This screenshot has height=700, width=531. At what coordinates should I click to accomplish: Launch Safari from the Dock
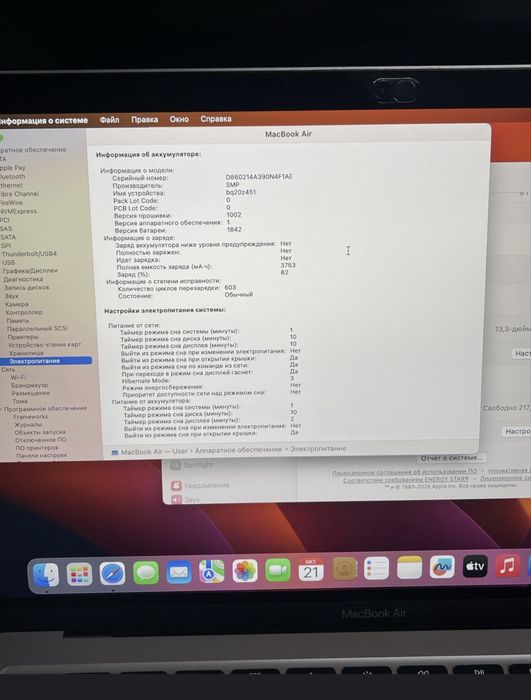112,573
